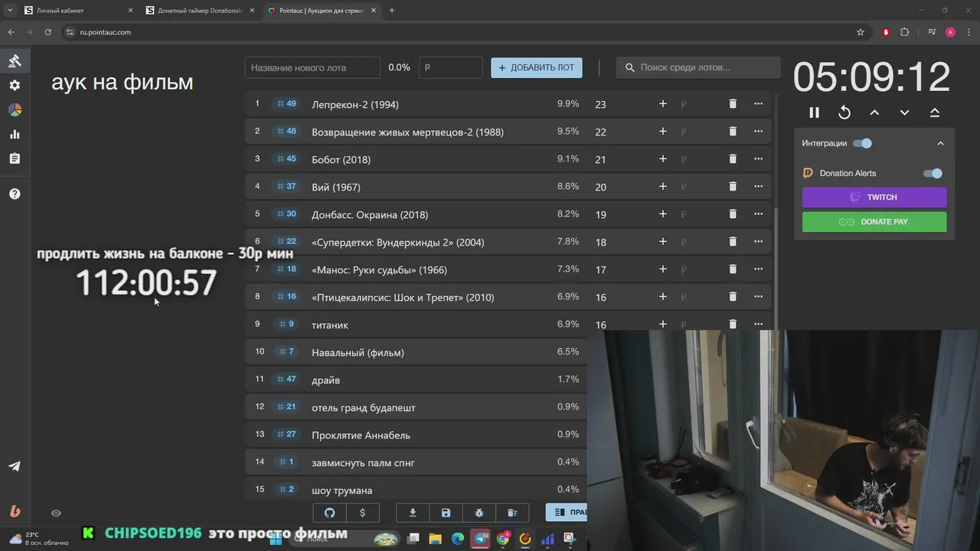The width and height of the screenshot is (980, 551).
Task: Open more options for Возвращение живых мертвецов-2
Action: 759,131
